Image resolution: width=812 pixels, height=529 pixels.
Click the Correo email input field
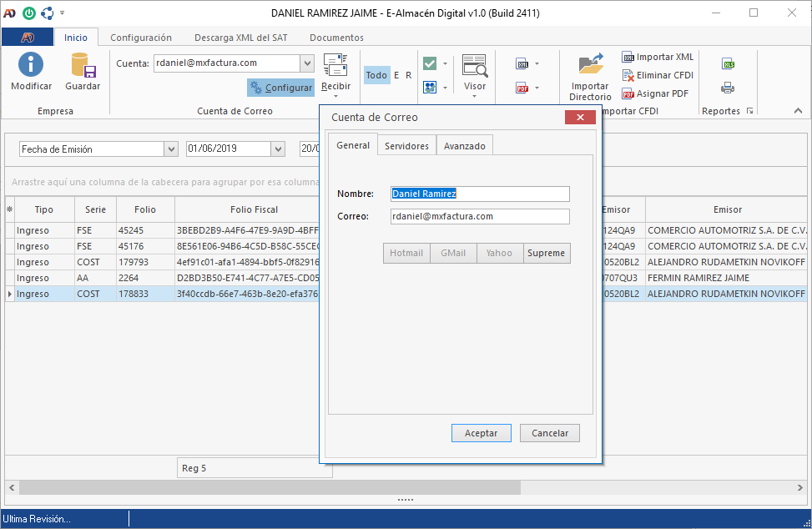[479, 216]
